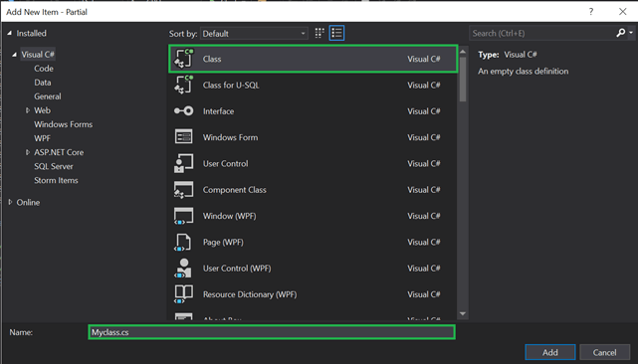The image size is (638, 364).
Task: Click the search magnifier icon
Action: (620, 33)
